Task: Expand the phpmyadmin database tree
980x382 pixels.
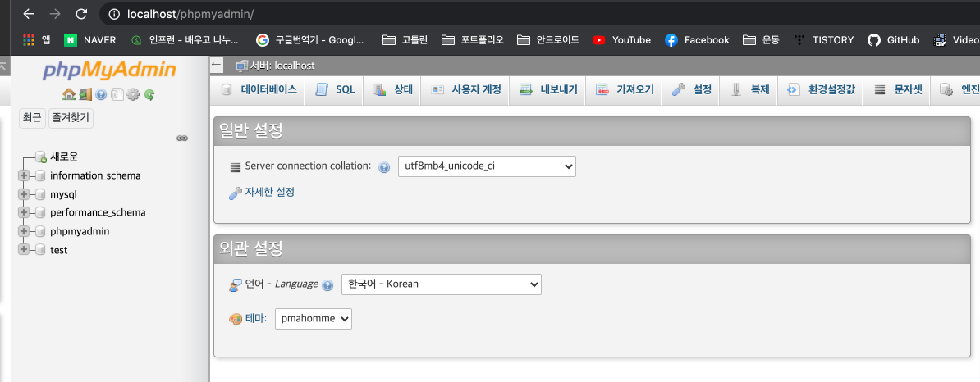Action: (x=25, y=231)
